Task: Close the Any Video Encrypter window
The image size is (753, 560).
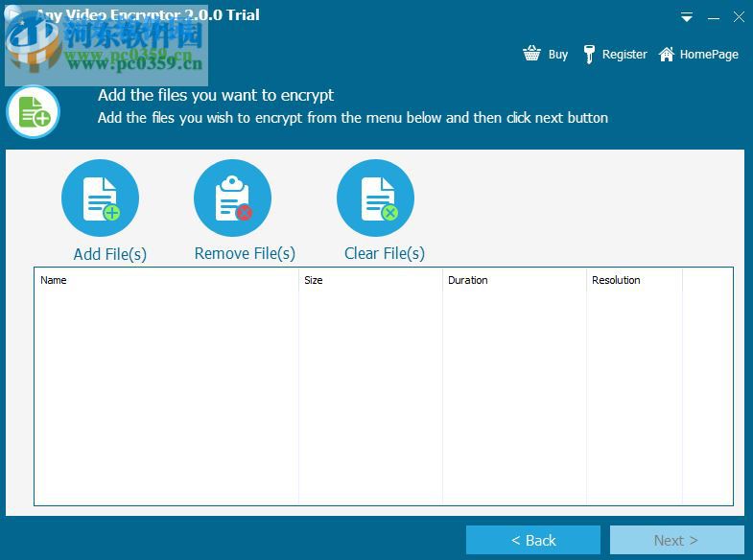Action: coord(739,17)
